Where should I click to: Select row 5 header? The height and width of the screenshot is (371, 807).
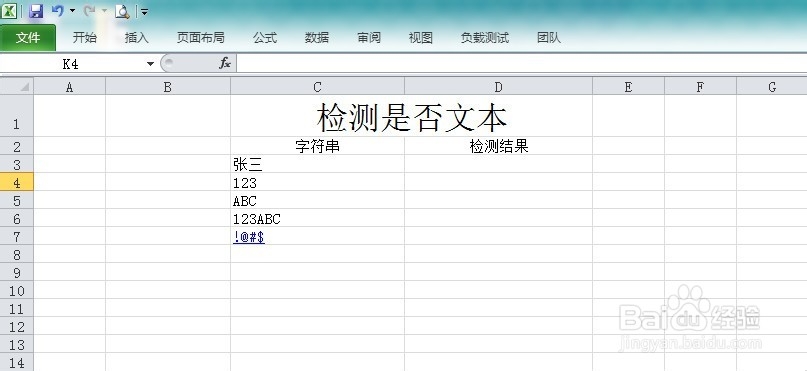click(17, 200)
